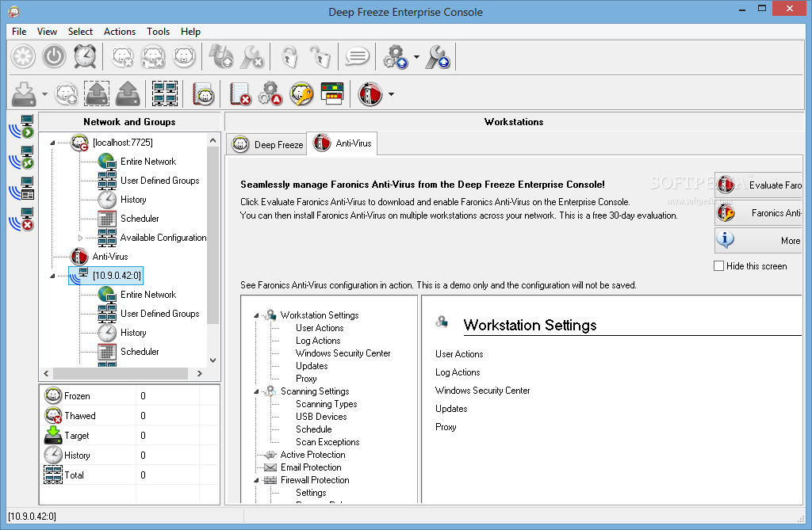
Task: Click the Faronics Anti-Virus button with lighthouse icon
Action: tap(759, 213)
